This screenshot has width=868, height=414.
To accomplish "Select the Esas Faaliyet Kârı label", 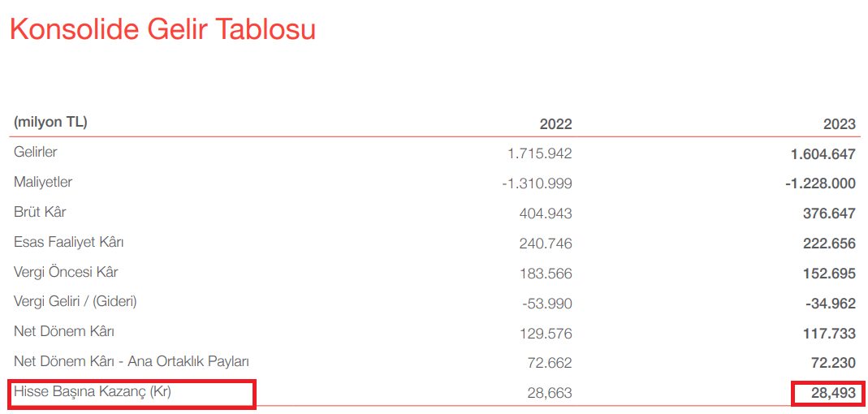I will tap(68, 242).
